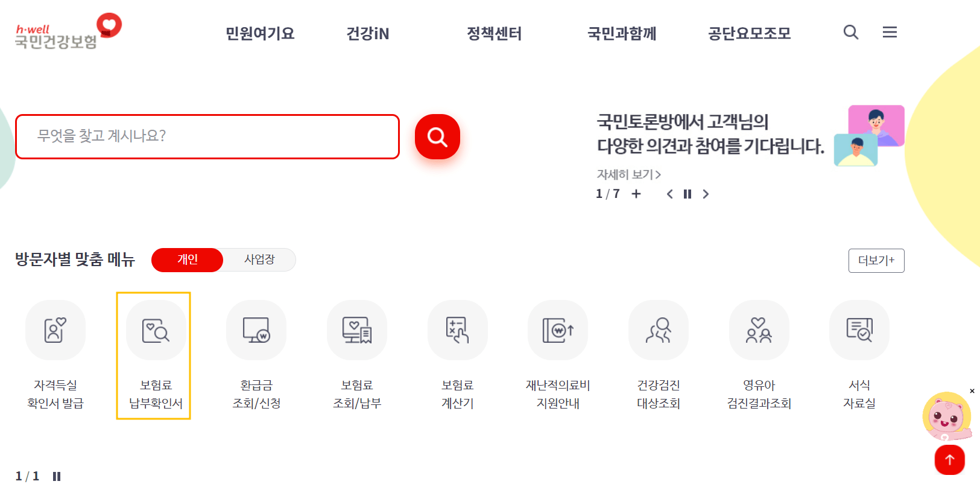The image size is (980, 484).
Task: Open the 건강iN menu
Action: [x=368, y=33]
